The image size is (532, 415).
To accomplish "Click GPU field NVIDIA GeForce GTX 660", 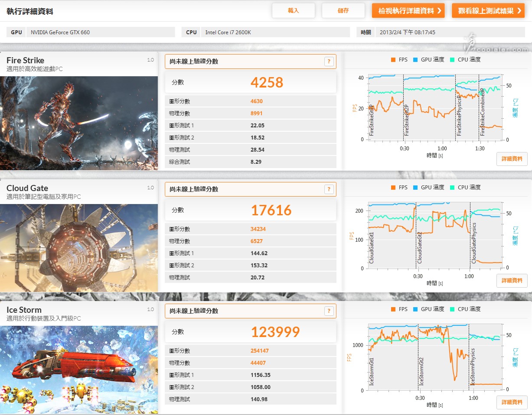I will (101, 32).
